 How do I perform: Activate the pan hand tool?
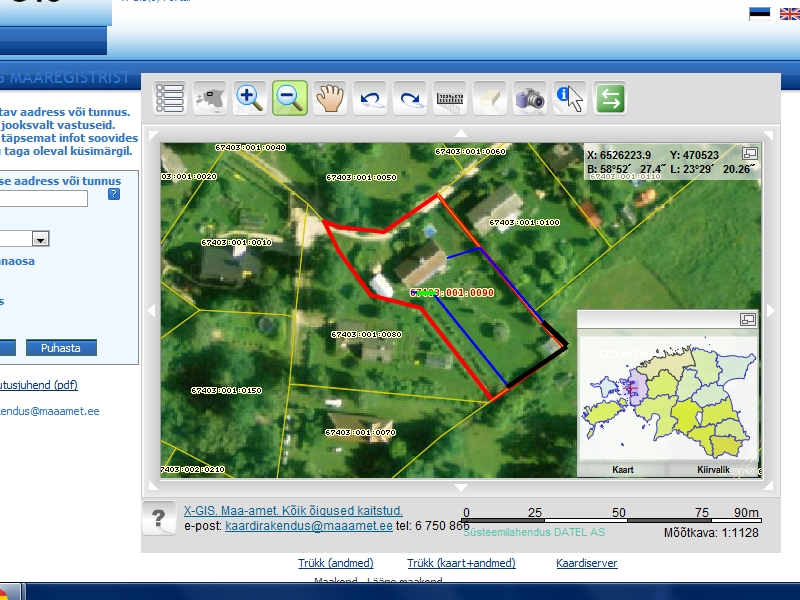click(x=330, y=98)
